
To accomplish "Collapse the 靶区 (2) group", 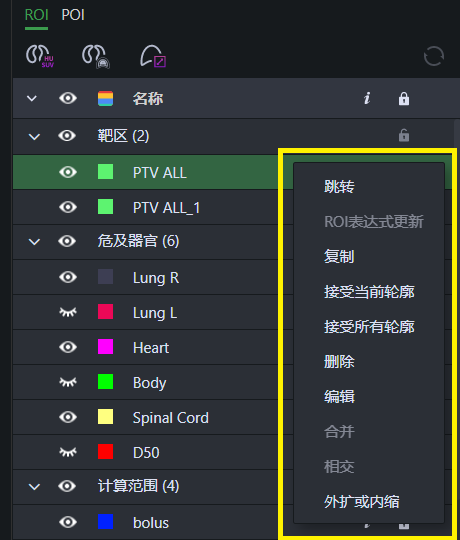I will [x=34, y=136].
